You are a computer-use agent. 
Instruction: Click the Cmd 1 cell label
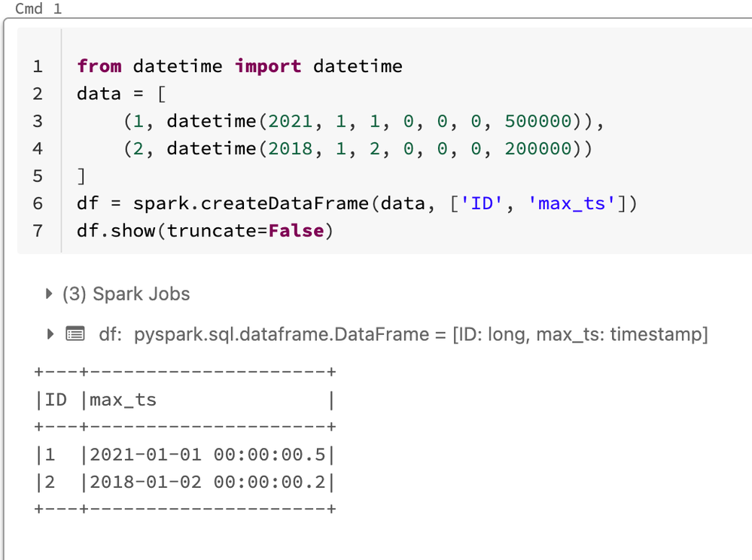[x=38, y=9]
